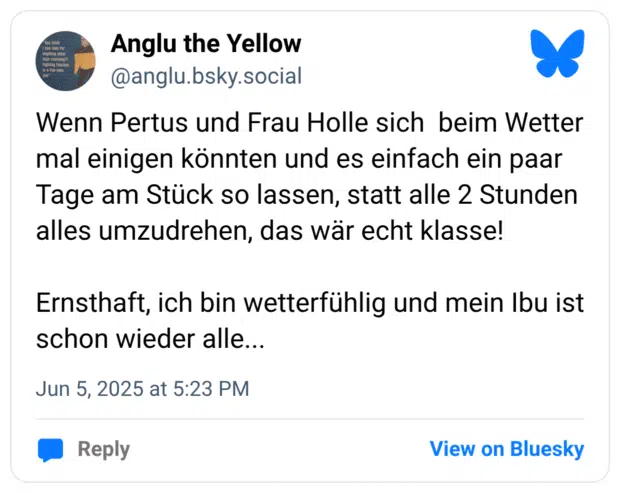Click the time "5:23 PM" below the post

[x=211, y=389]
